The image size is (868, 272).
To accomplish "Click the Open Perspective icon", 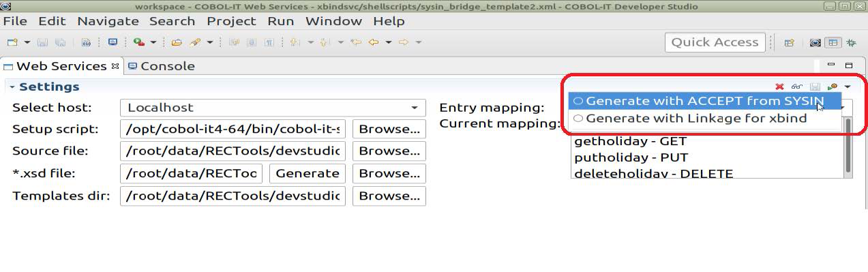I will pos(789,42).
